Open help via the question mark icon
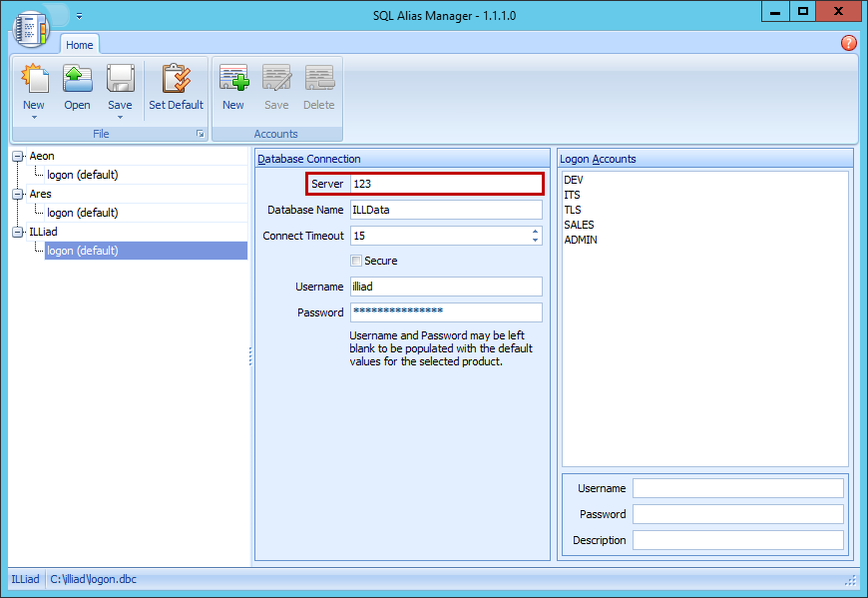Image resolution: width=868 pixels, height=598 pixels. coord(848,43)
